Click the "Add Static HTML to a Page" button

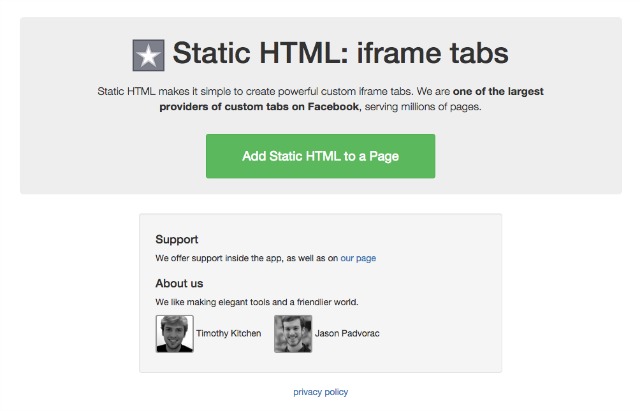tap(320, 156)
